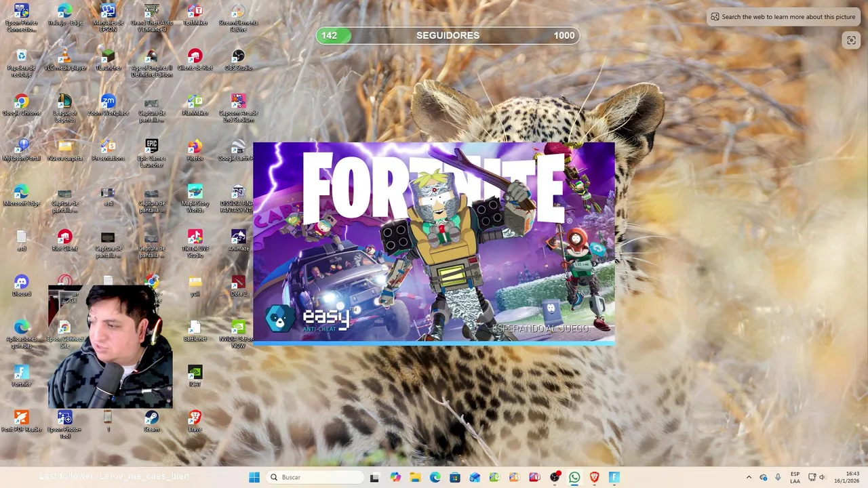
Task: Open Task View on taskbar
Action: (x=374, y=477)
